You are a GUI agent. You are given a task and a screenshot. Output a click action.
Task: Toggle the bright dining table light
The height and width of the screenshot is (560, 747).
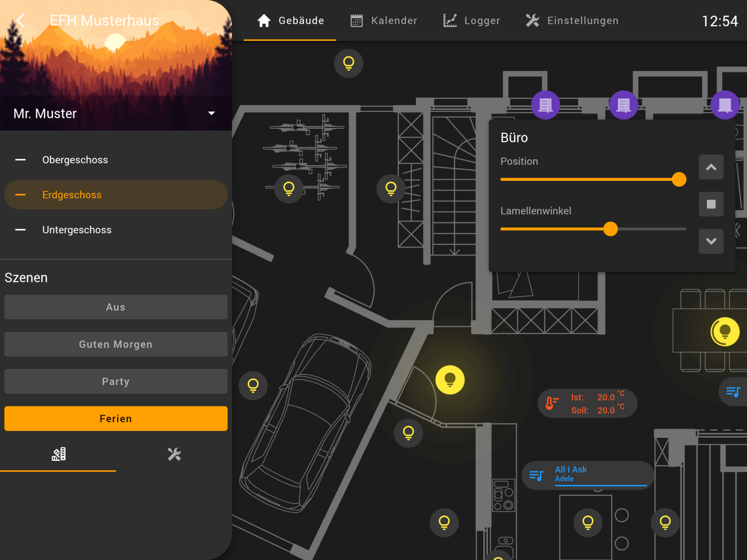point(724,332)
